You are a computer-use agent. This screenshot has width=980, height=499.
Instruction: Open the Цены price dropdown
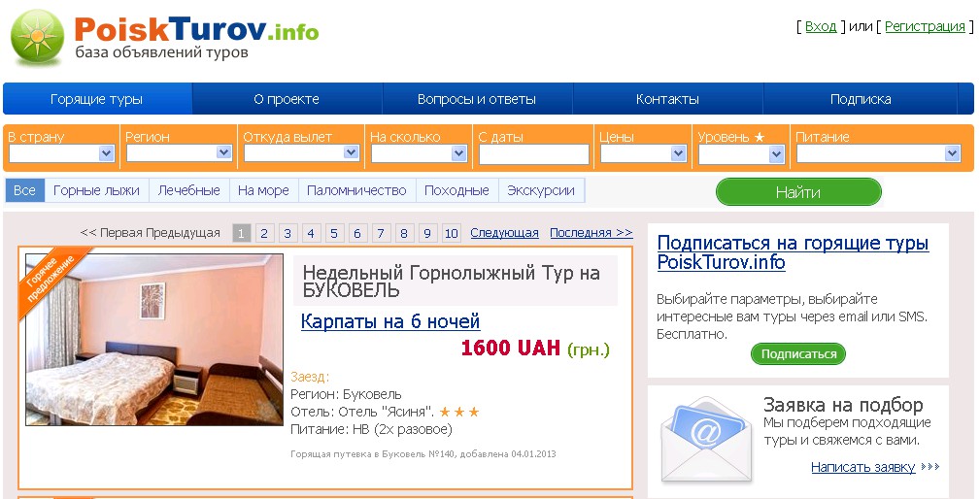coord(643,153)
